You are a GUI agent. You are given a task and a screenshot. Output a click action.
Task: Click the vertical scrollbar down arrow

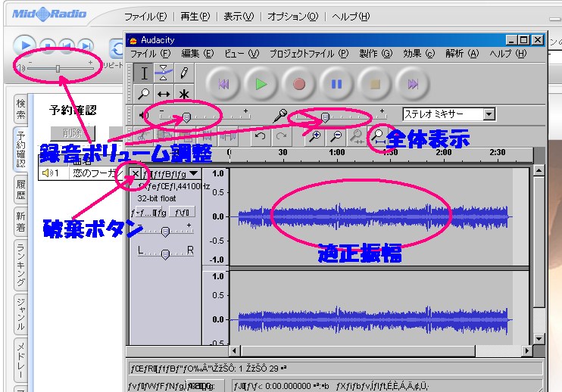(539, 338)
